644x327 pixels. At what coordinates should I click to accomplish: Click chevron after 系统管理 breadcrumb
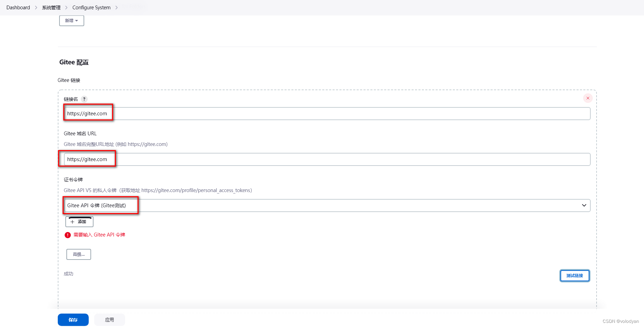point(66,8)
